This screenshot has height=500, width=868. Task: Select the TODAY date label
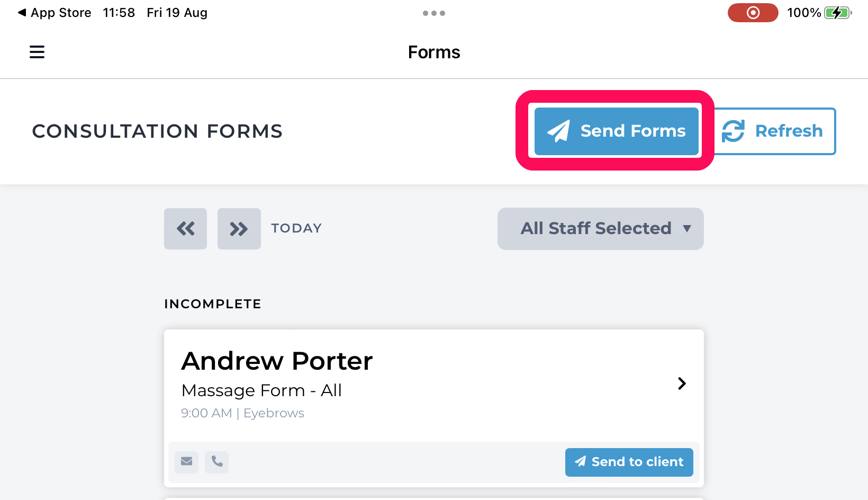pyautogui.click(x=296, y=228)
